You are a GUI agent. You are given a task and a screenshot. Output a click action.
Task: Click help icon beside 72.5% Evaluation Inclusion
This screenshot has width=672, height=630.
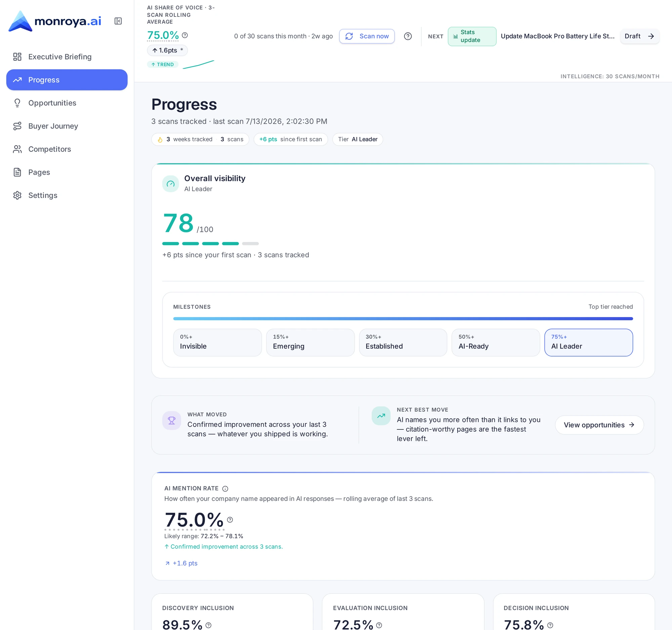[379, 625]
